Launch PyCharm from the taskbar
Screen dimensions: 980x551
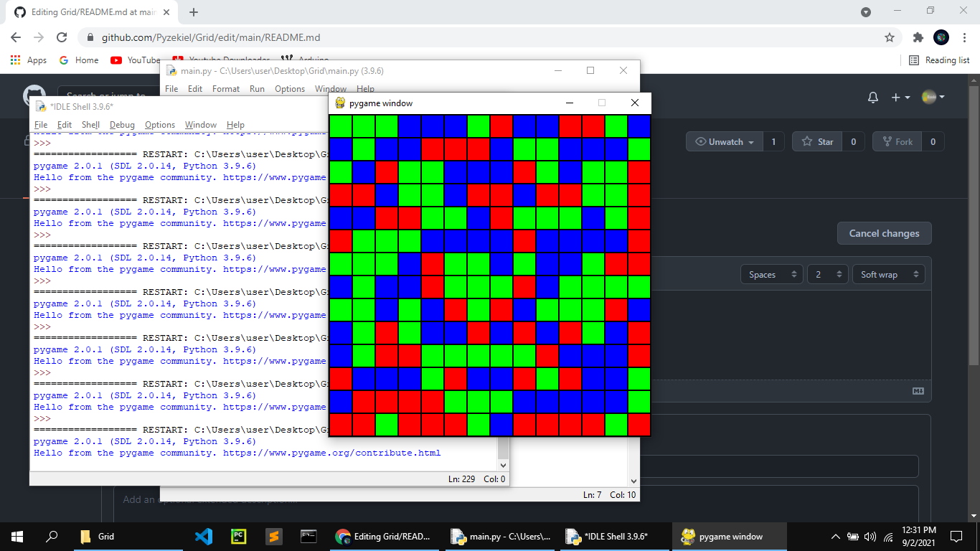tap(238, 536)
